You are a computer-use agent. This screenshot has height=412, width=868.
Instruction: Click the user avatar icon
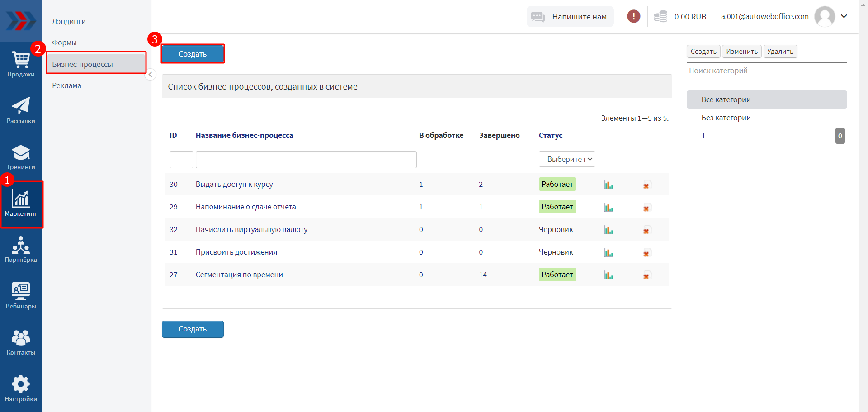tap(825, 16)
